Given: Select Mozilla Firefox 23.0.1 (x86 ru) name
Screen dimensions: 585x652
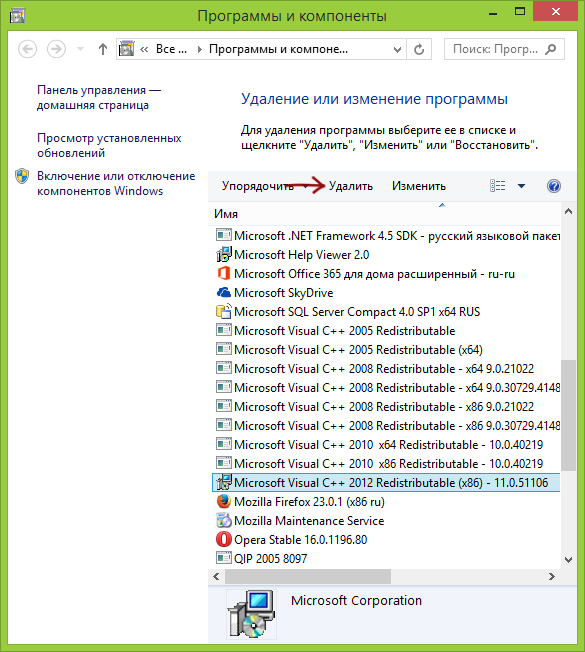Looking at the screenshot, I should click(x=309, y=502).
